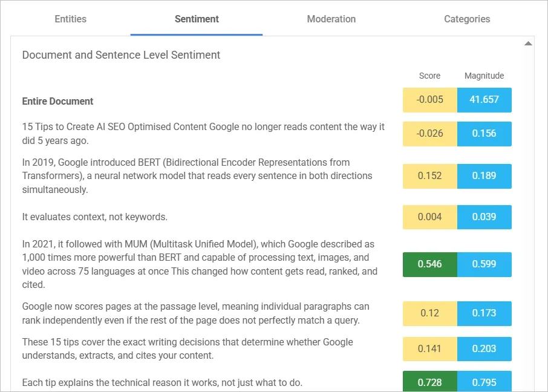
Task: Click the blue 0.599 magnitude cell
Action: [484, 264]
